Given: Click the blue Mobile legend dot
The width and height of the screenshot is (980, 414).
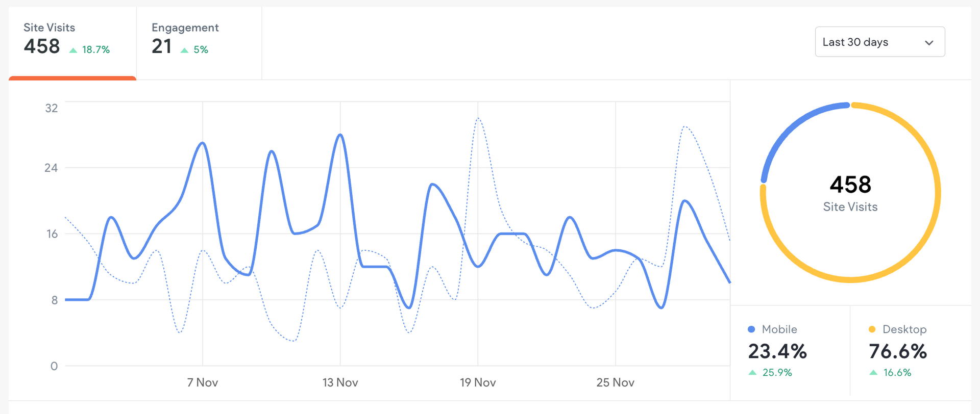Looking at the screenshot, I should [751, 329].
